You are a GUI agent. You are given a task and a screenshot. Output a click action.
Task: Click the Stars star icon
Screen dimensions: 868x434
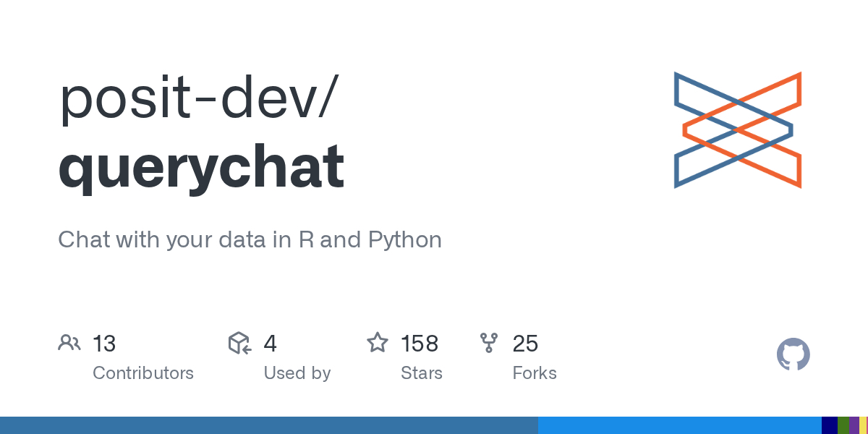click(377, 343)
